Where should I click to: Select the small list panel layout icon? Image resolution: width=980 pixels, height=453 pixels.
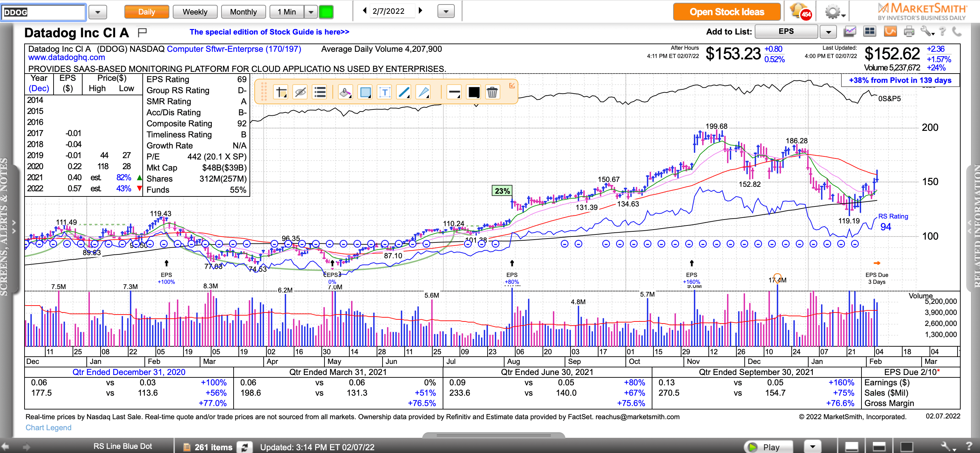(x=851, y=447)
